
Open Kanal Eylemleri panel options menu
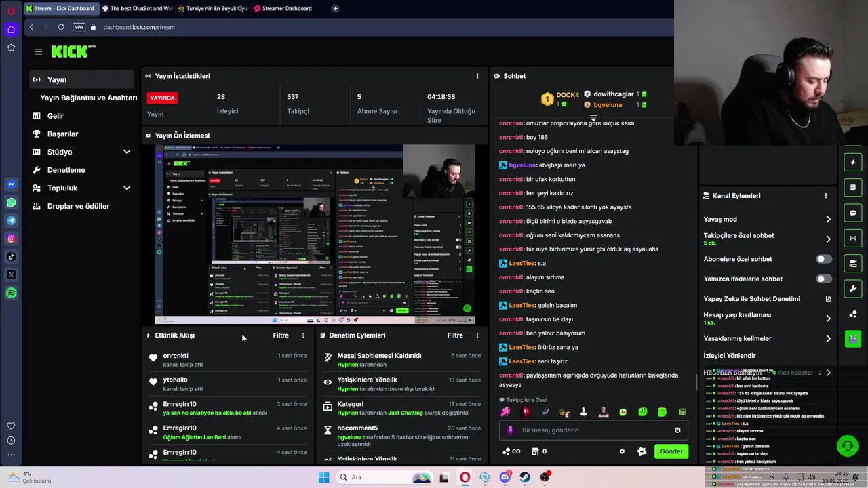[825, 196]
